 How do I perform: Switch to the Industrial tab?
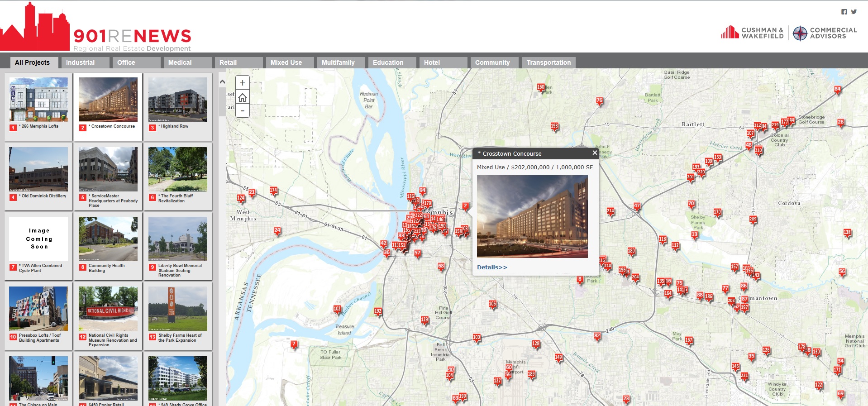click(80, 62)
